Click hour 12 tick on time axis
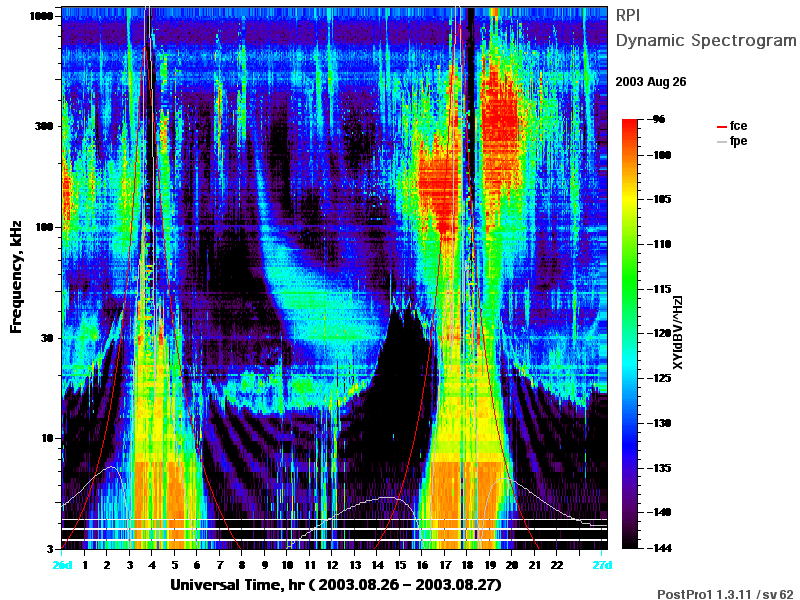This screenshot has height=600, width=800. (332, 565)
